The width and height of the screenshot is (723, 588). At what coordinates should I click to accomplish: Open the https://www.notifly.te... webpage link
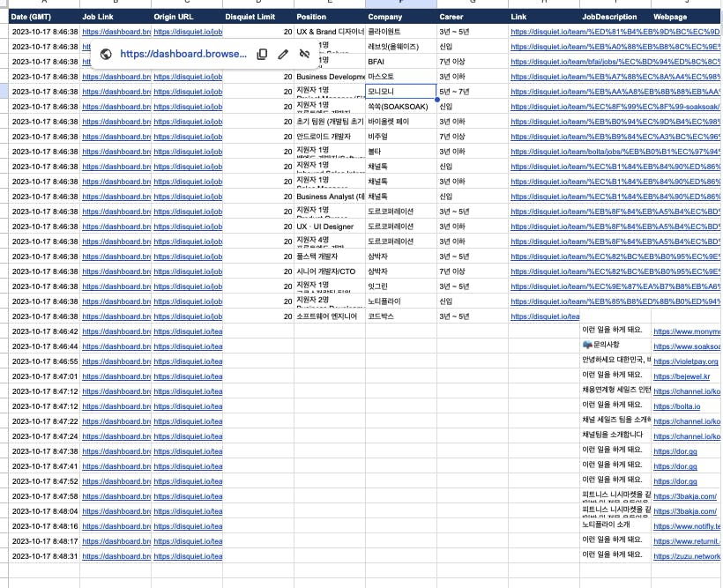(687, 526)
